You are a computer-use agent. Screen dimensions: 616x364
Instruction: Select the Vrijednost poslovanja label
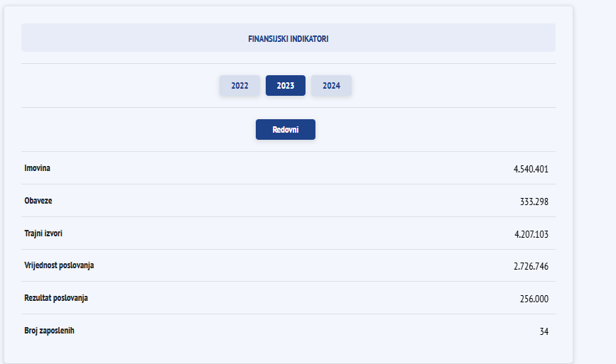point(59,265)
